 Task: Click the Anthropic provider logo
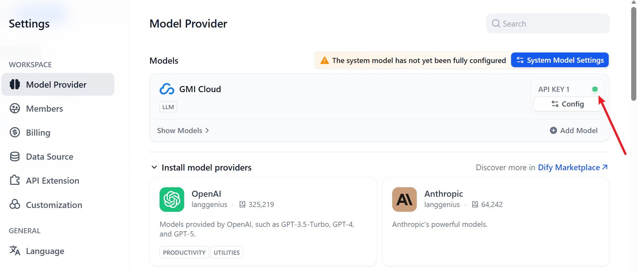404,199
